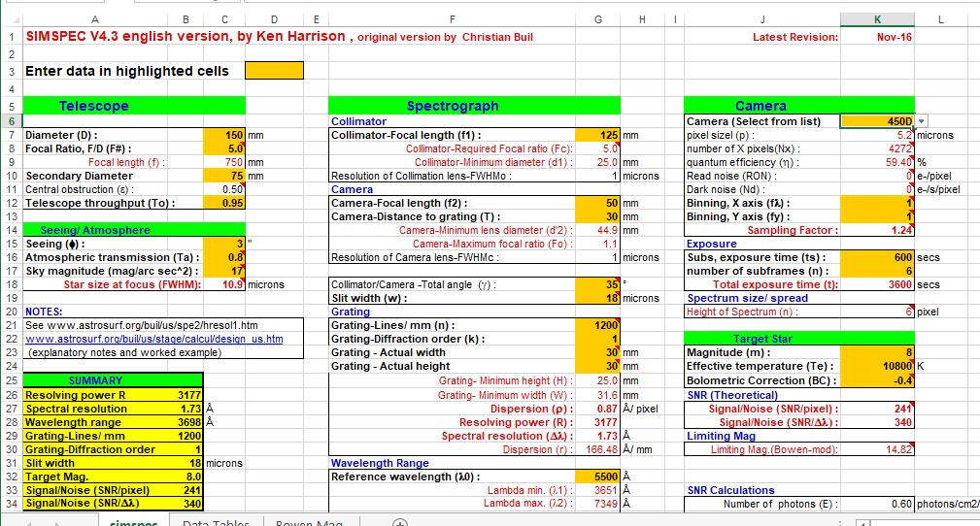The image size is (980, 526).
Task: Click the Atmospheric transmission value 0.8
Action: tap(223, 257)
